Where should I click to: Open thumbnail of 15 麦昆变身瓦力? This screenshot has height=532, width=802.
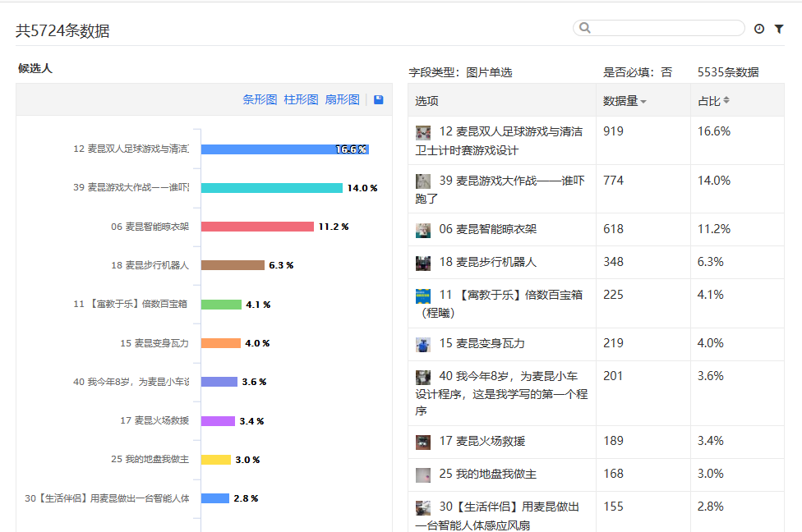[423, 345]
